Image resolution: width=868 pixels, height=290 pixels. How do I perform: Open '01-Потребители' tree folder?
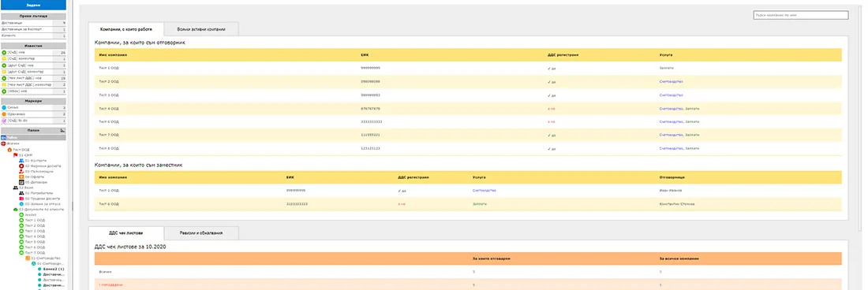(x=39, y=193)
